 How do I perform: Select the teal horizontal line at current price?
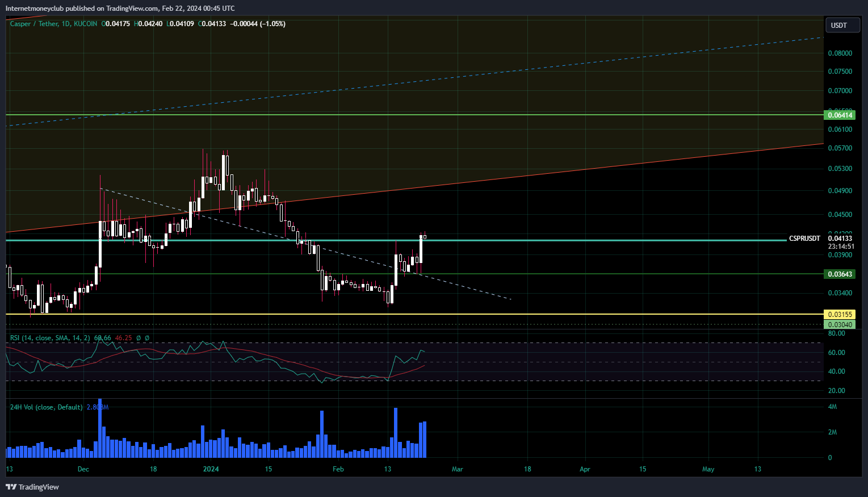(396, 240)
